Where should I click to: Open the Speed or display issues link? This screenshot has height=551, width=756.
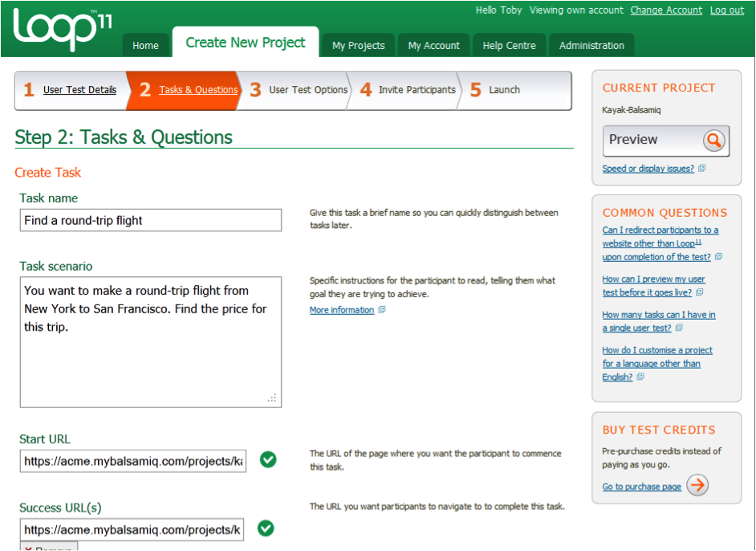tap(648, 169)
